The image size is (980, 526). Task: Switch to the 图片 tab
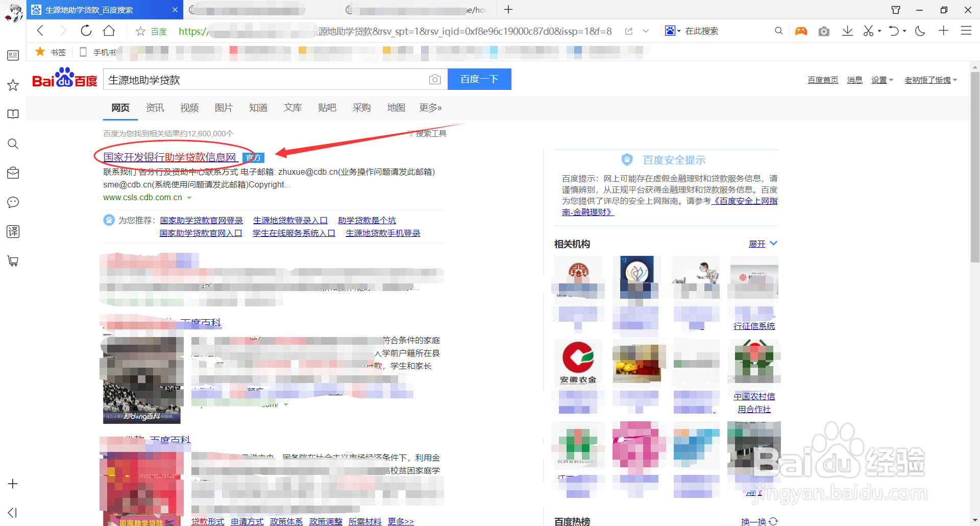click(224, 108)
